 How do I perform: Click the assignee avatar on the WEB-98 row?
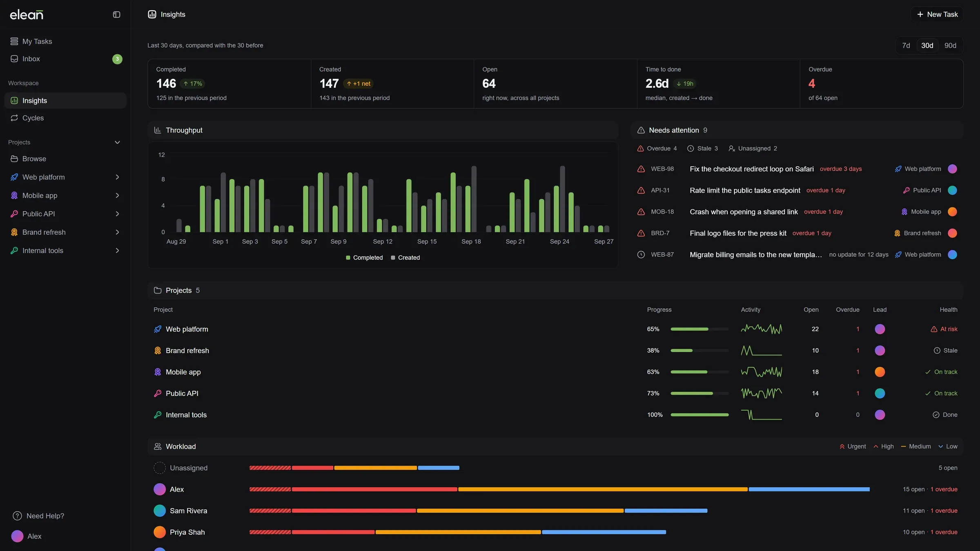coord(952,169)
